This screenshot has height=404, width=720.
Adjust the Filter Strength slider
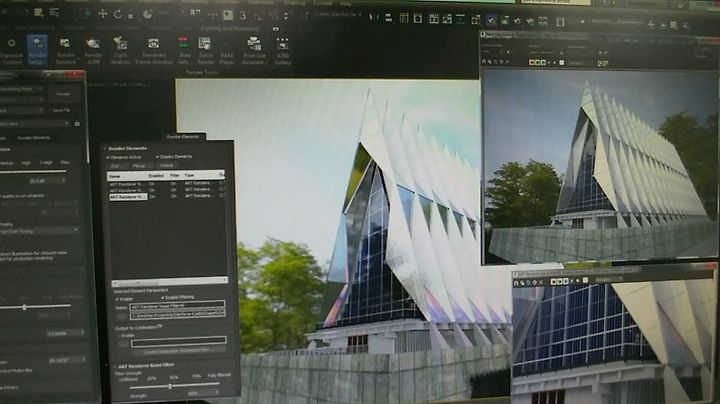click(x=169, y=387)
